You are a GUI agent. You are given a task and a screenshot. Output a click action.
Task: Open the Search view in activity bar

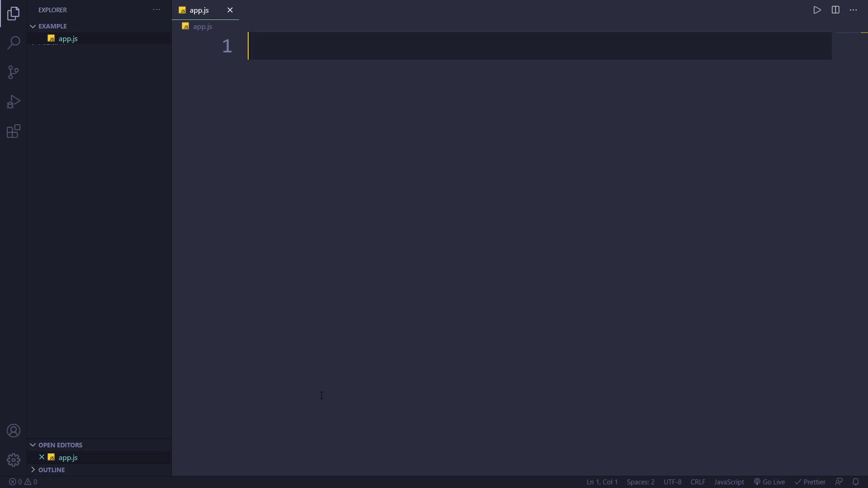[14, 43]
